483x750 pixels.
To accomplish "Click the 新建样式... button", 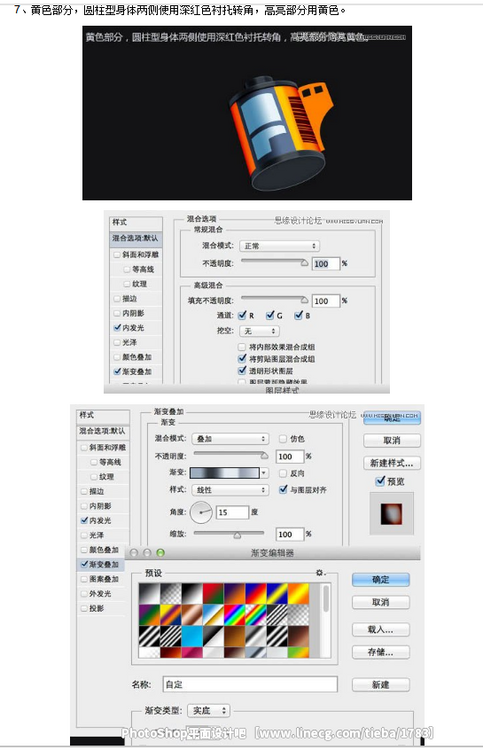I will click(x=392, y=463).
